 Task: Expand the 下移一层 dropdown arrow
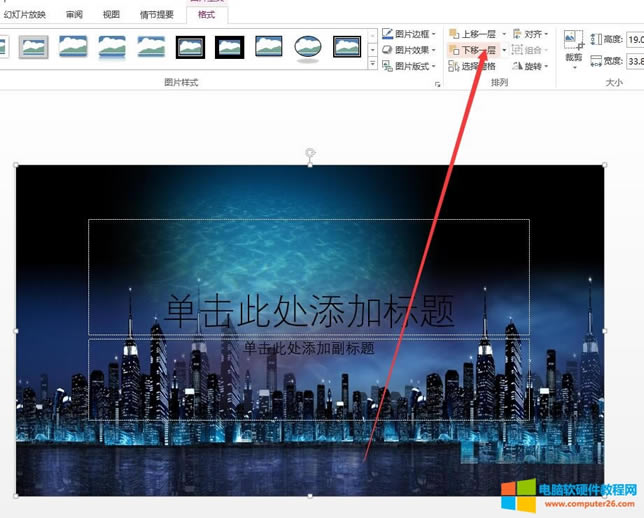[503, 50]
